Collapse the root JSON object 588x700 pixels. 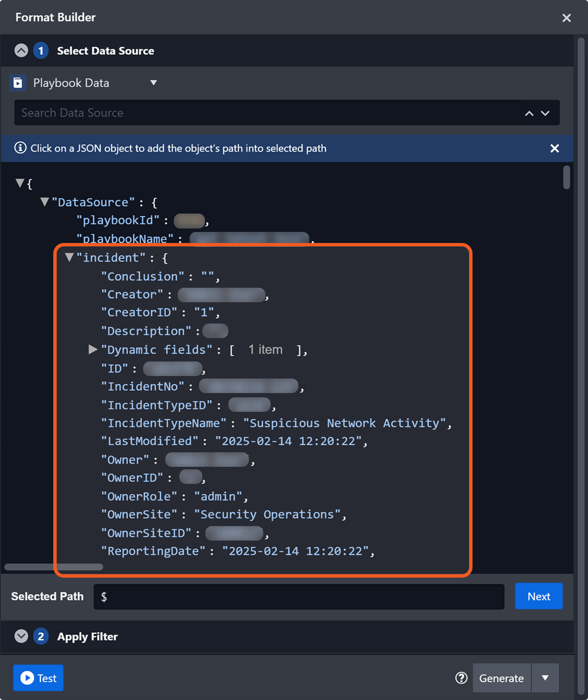click(20, 183)
